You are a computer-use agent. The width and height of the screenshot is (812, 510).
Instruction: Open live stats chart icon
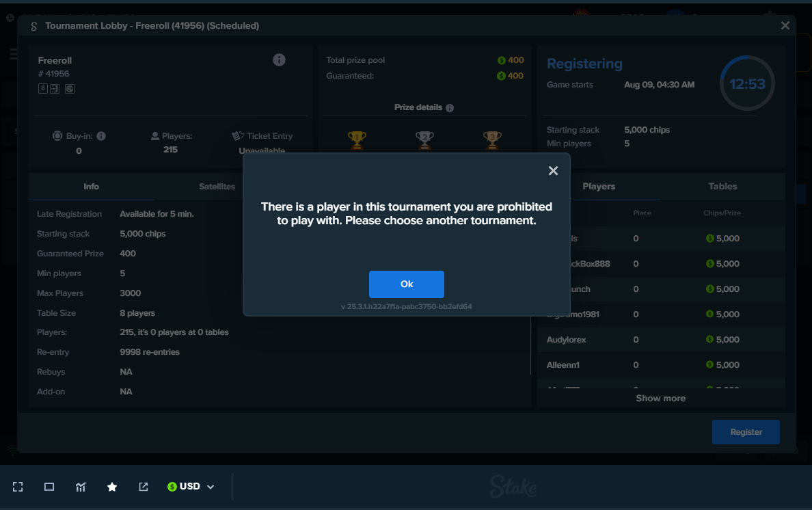tap(81, 487)
